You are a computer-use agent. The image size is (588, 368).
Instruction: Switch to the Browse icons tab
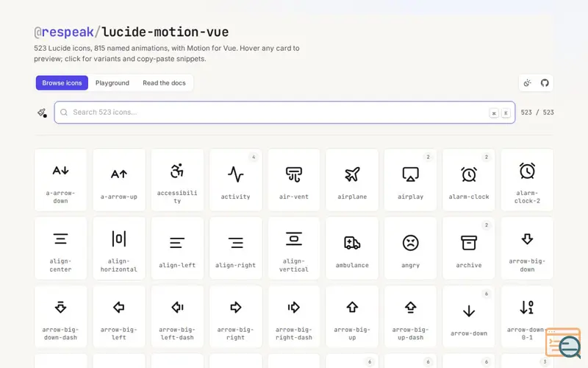62,83
